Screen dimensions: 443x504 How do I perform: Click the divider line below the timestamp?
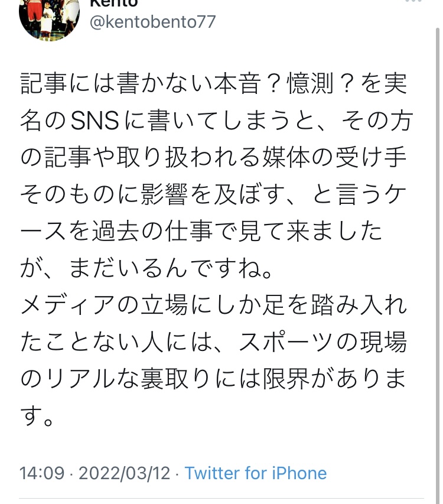click(x=221, y=499)
